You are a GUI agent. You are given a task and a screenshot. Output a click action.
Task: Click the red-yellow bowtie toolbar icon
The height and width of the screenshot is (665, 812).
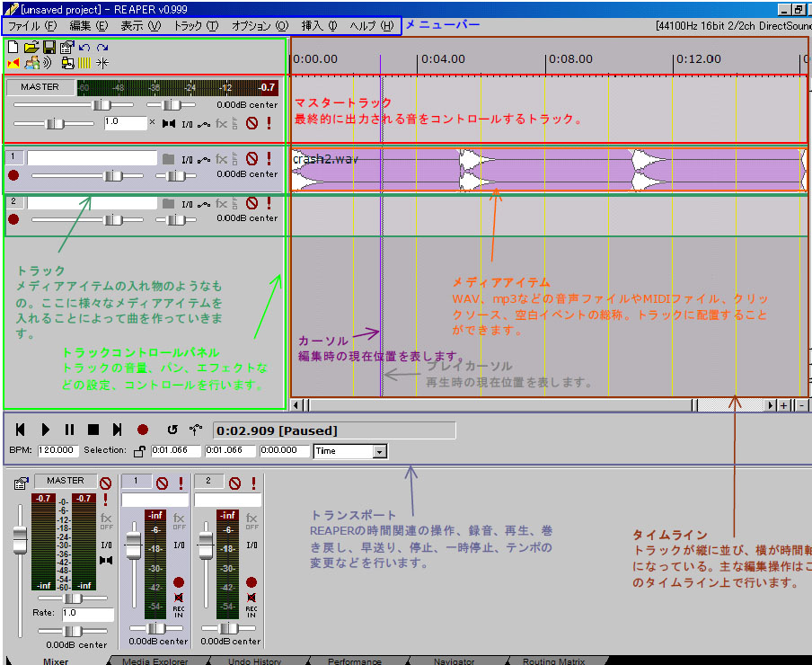pyautogui.click(x=13, y=63)
